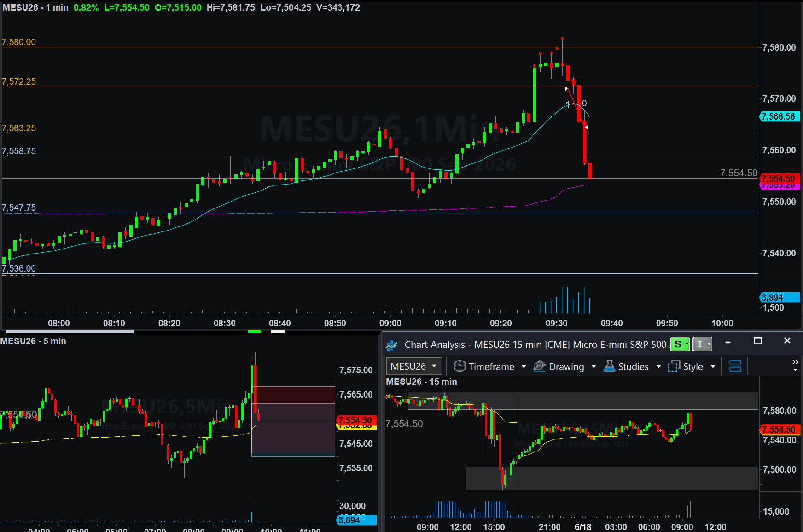Screen dimensions: 803x532
Task: Click the 7,547.75 horizontal line label
Action: click(19, 208)
